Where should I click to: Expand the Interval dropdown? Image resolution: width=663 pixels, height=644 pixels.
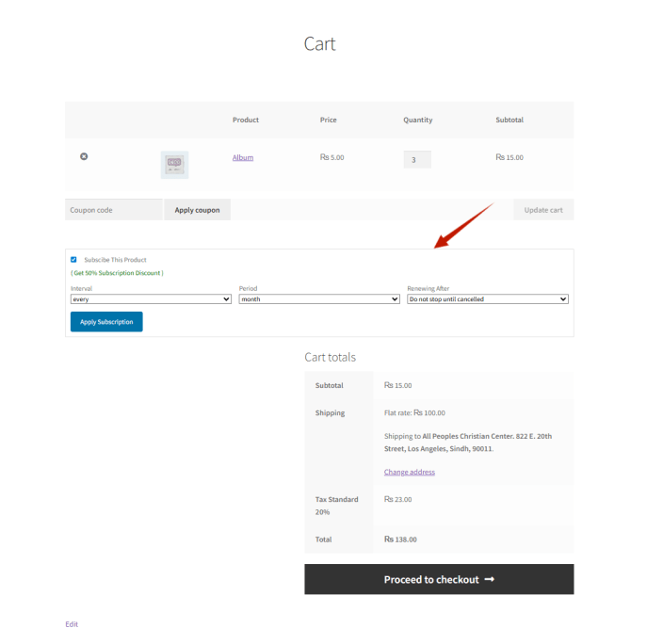tap(151, 299)
